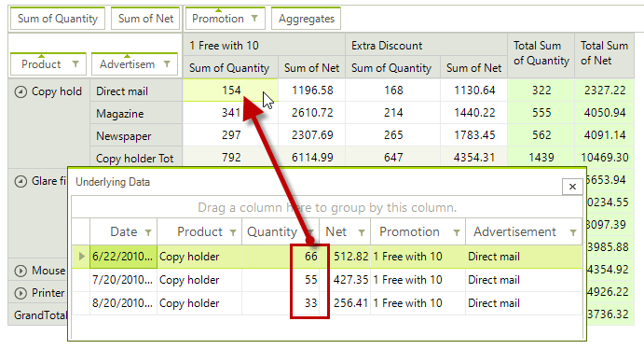
Task: Select the Direct mail row header
Action: click(x=136, y=91)
